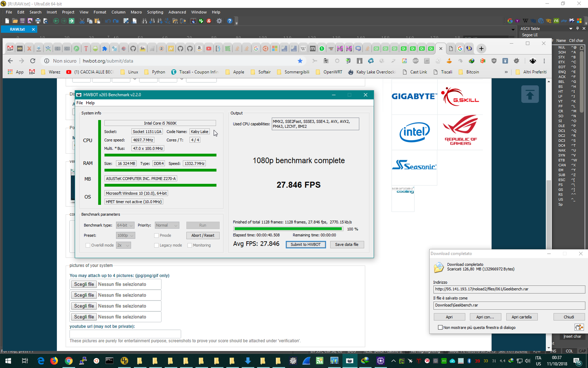Click the green go-forward arrow box in UltraEdit toolbar
Screen dimensions: 588x368
coord(71,21)
